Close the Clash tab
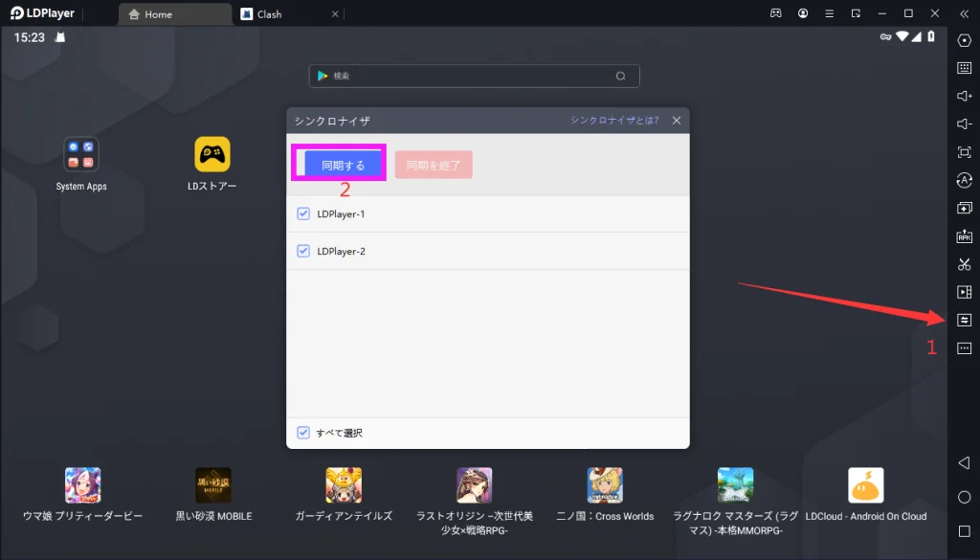 [x=335, y=13]
